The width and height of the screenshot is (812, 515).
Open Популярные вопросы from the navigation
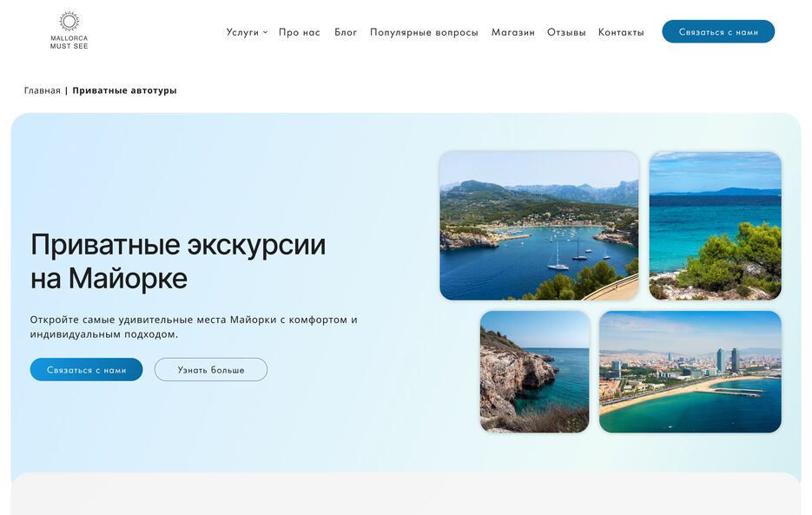point(423,31)
